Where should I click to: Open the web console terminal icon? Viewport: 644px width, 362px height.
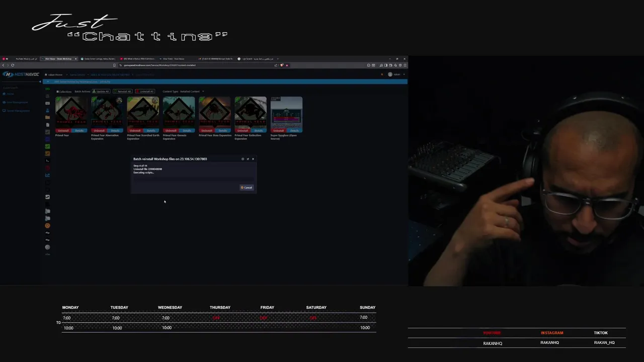[47, 161]
